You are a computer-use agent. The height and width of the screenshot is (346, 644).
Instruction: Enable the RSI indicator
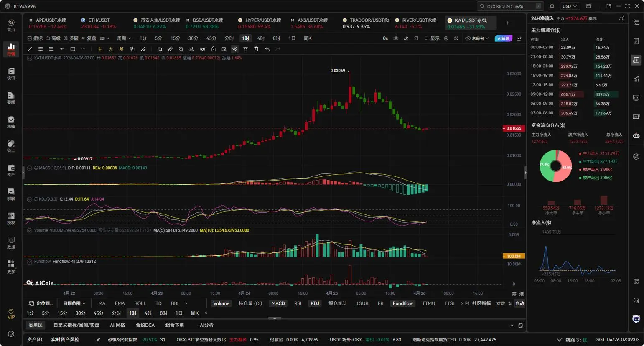[298, 303]
